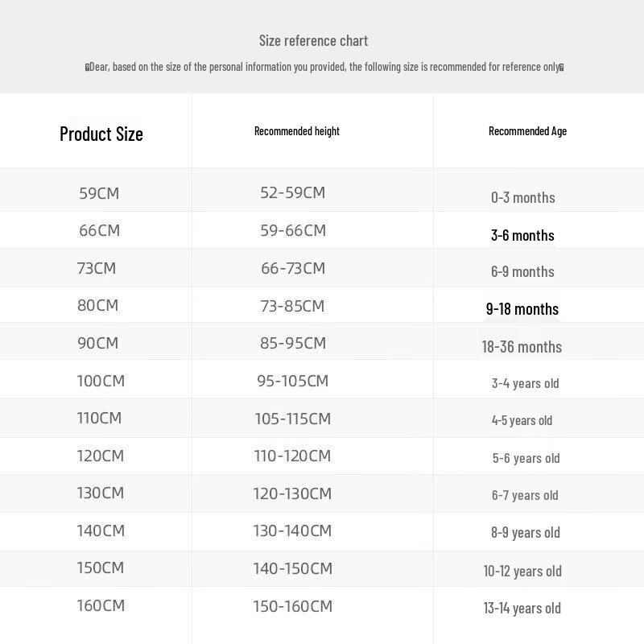Click the 9-18 months age cell
Screen dimensions: 644x644
pyautogui.click(x=522, y=309)
